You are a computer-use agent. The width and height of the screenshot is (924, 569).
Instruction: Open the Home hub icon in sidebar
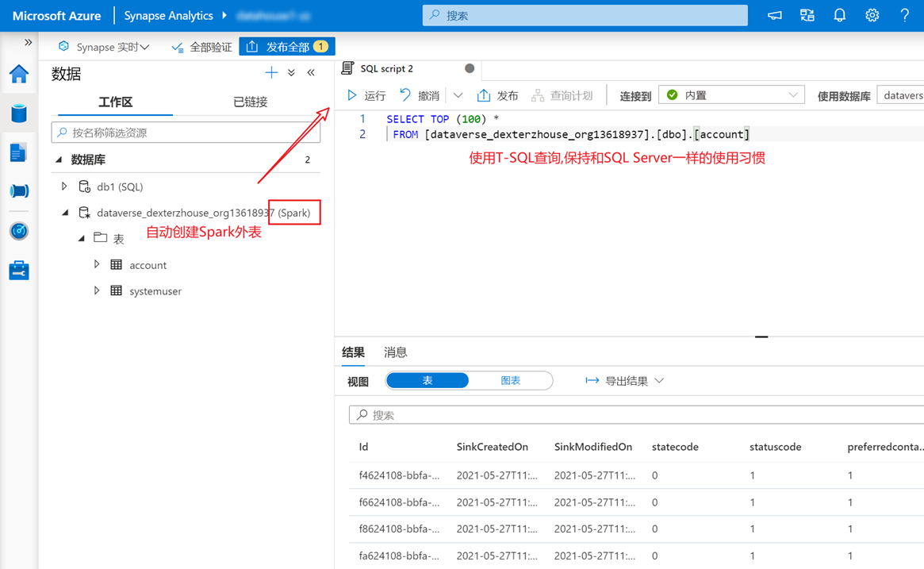tap(19, 75)
